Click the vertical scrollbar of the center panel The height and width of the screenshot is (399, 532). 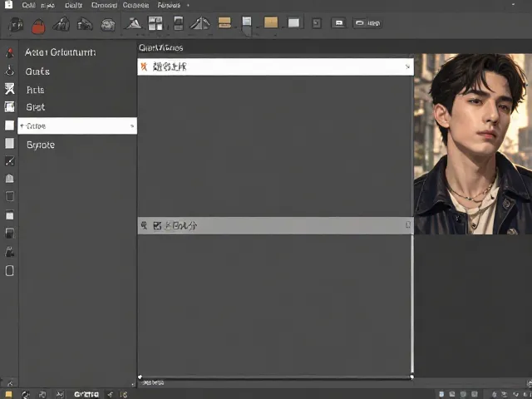pyautogui.click(x=412, y=303)
